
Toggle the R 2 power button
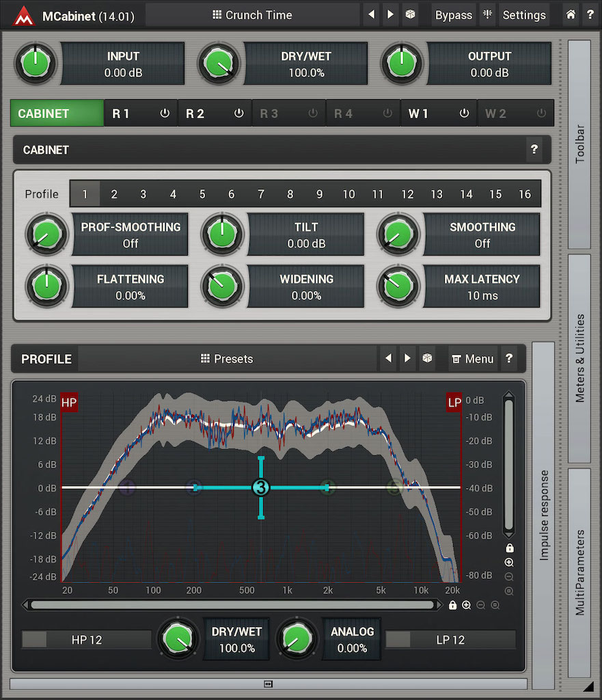click(x=238, y=113)
